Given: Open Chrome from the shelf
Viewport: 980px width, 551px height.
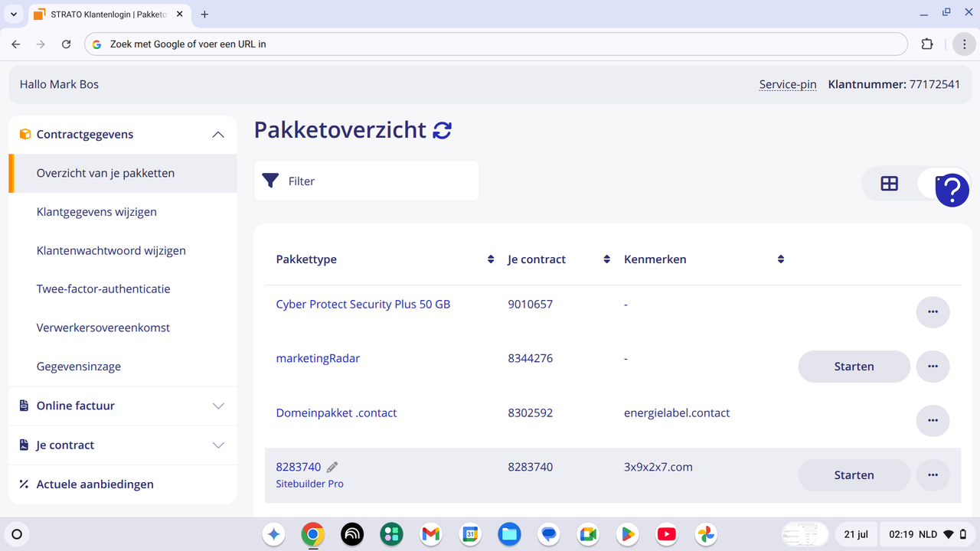Looking at the screenshot, I should (x=312, y=534).
